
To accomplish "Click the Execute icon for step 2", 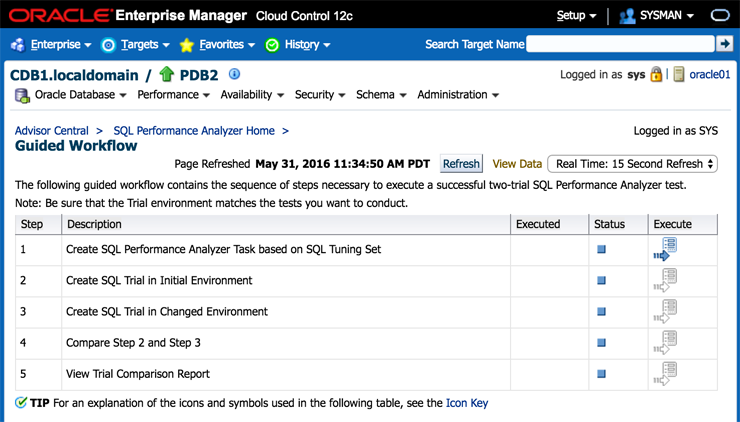I will (x=666, y=281).
